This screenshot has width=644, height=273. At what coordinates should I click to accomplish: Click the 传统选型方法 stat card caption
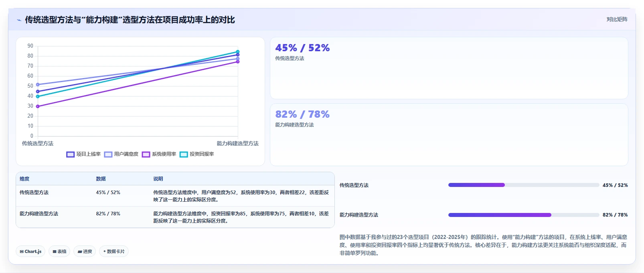coord(290,58)
